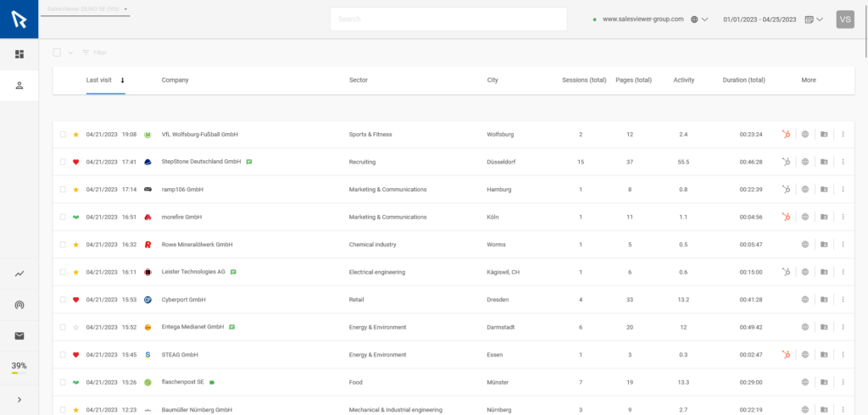
Task: Expand the left sidebar with chevron arrow
Action: (19, 399)
